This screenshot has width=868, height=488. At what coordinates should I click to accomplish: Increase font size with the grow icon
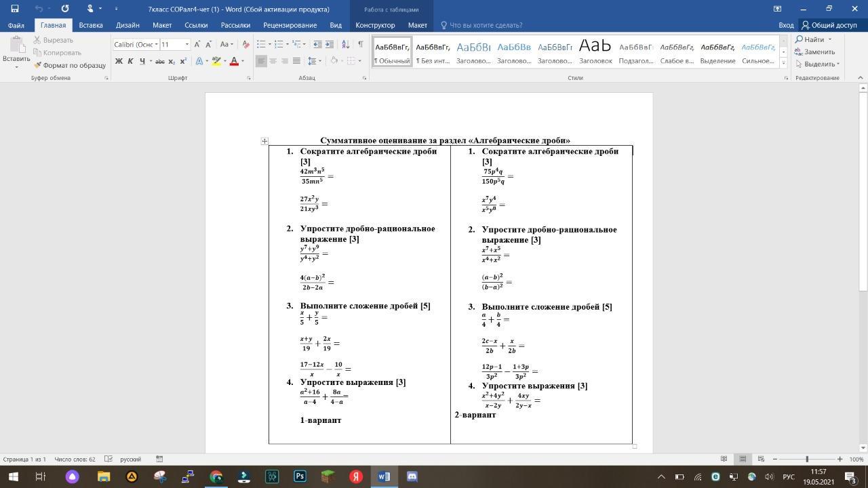click(197, 44)
